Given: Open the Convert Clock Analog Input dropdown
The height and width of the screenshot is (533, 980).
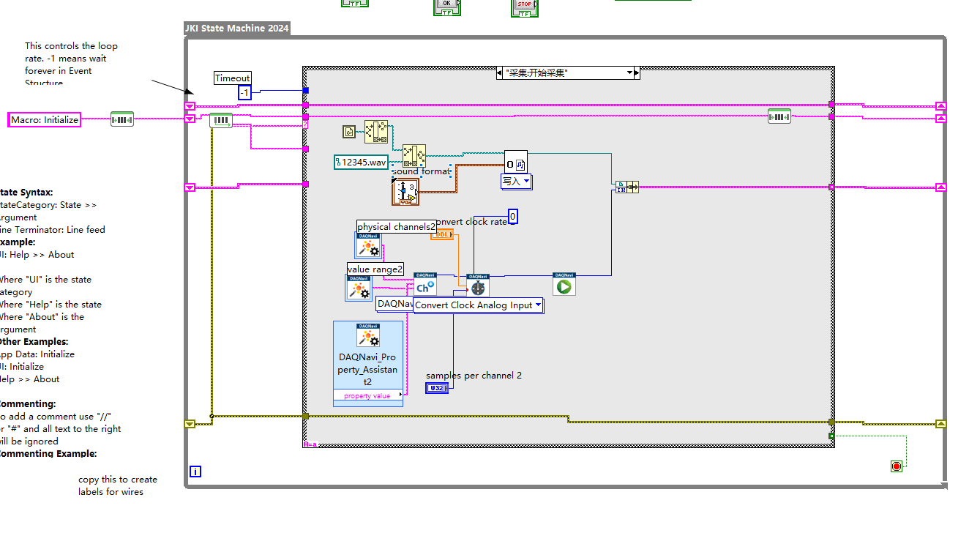Looking at the screenshot, I should (479, 305).
